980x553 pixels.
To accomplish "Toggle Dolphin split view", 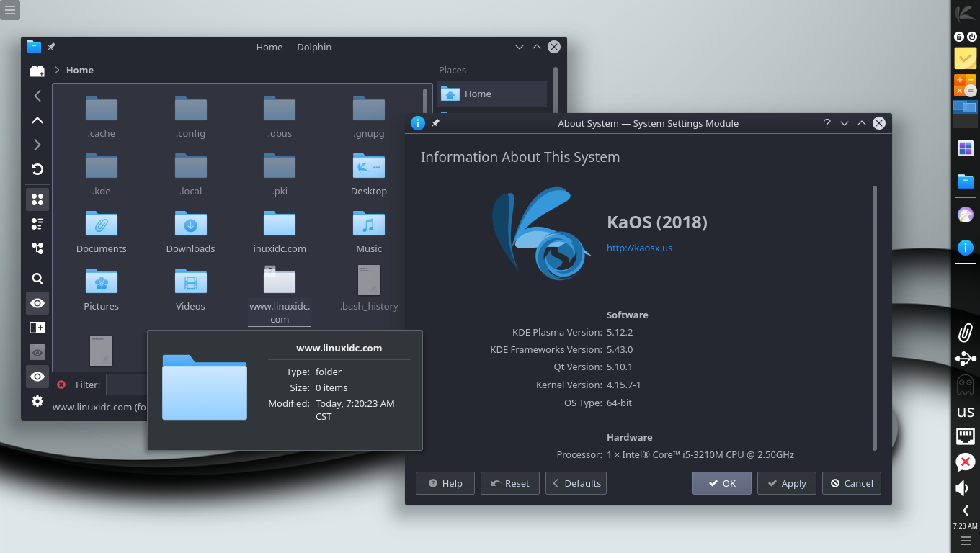I will (x=37, y=328).
